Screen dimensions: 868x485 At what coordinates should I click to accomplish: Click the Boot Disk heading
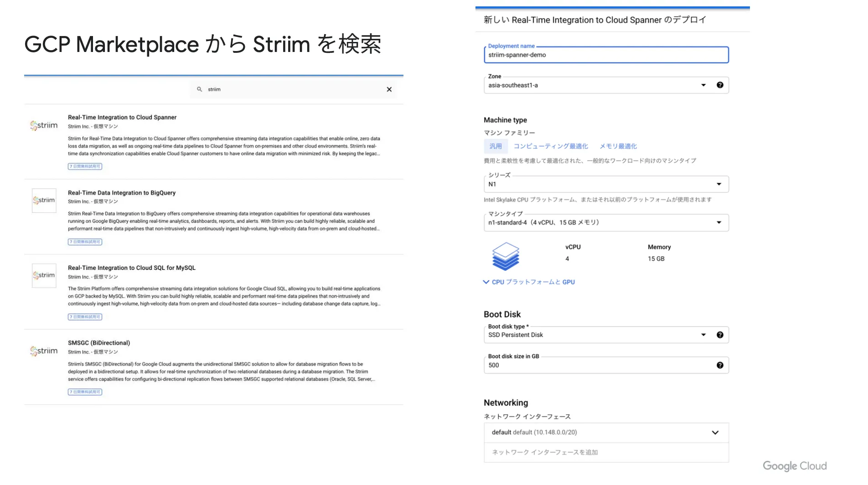point(502,314)
